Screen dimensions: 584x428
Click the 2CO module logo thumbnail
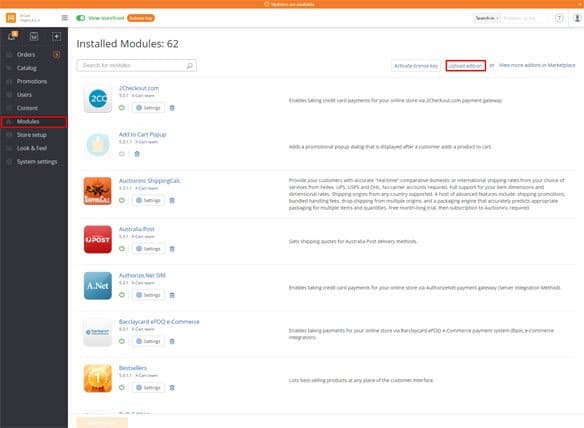point(98,99)
